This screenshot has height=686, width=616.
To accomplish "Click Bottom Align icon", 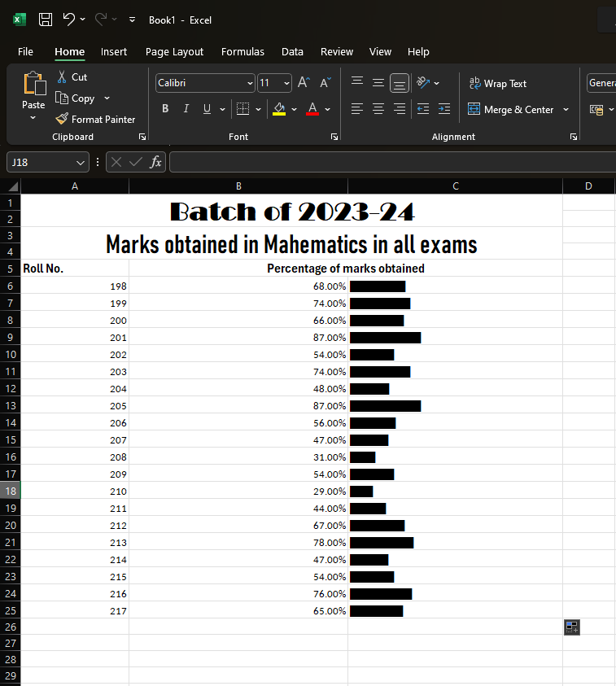I will tap(400, 83).
